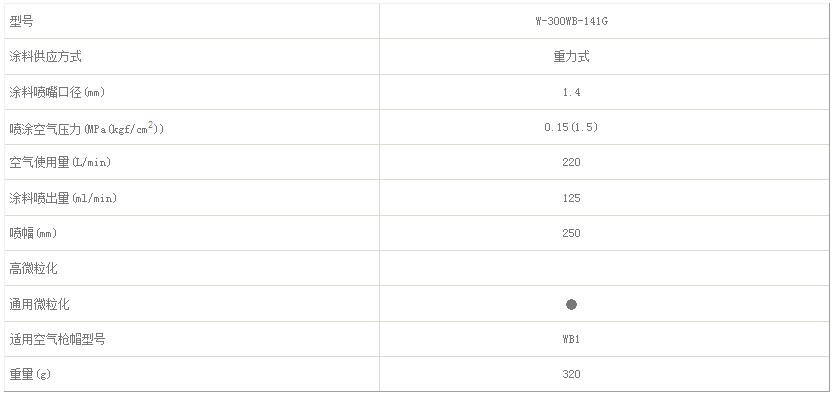The image size is (832, 395).
Task: Click the 型号 row label
Action: 21,22
